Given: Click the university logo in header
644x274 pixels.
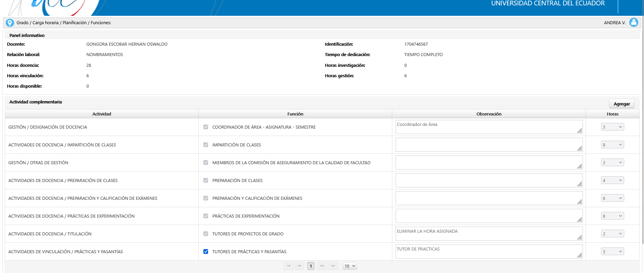Looking at the screenshot, I should [54, 7].
